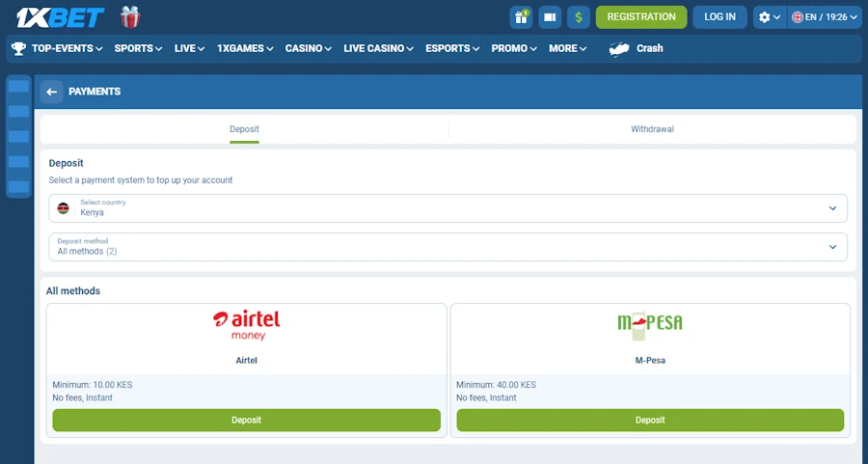Click the 'Airtel' method name label

[x=246, y=361]
